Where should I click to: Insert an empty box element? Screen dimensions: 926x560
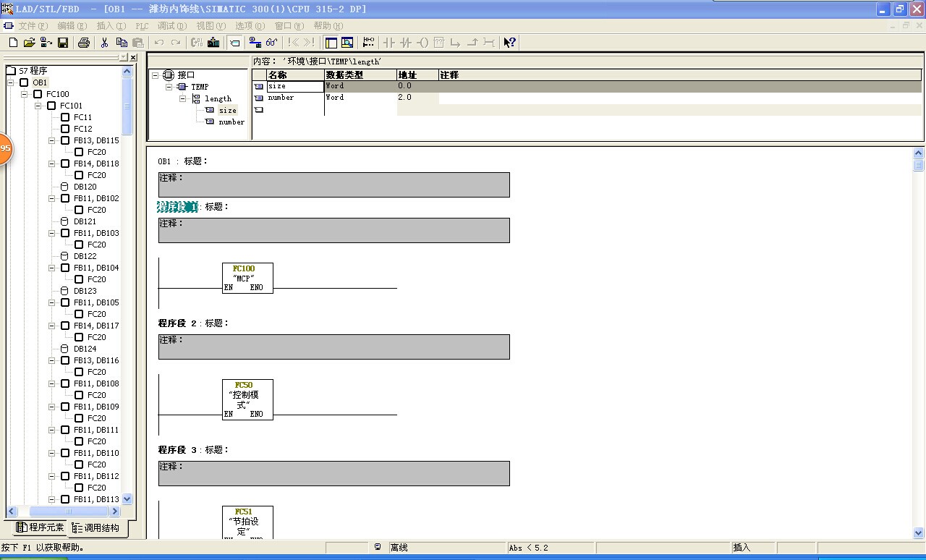point(439,43)
